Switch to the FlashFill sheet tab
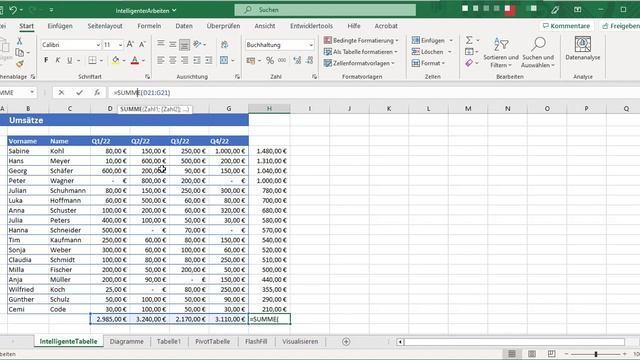 point(256,341)
